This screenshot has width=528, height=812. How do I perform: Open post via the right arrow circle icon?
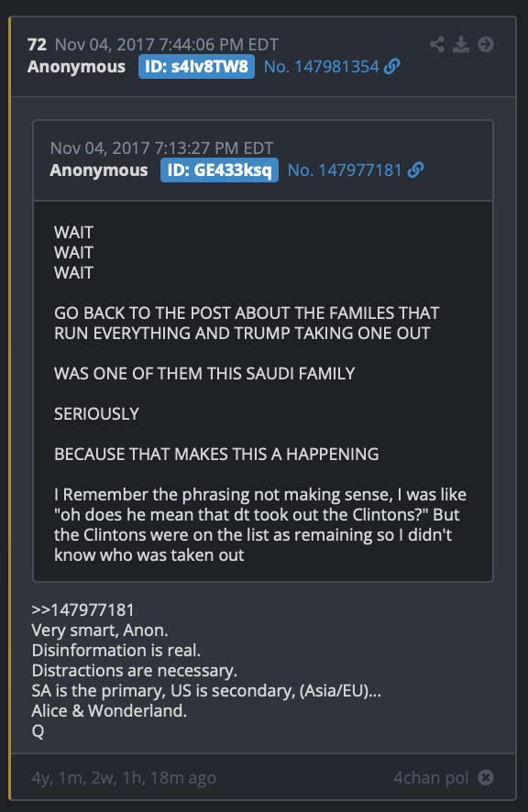(x=486, y=45)
